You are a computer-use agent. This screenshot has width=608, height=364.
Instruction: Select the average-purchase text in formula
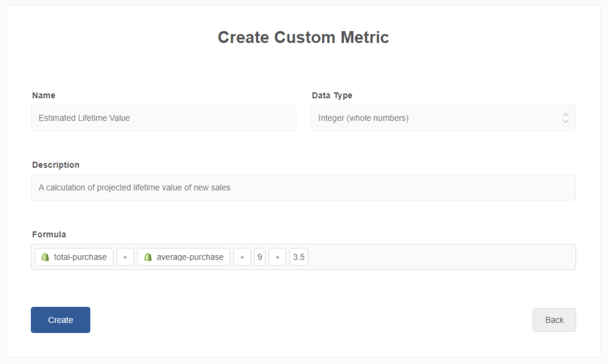190,257
